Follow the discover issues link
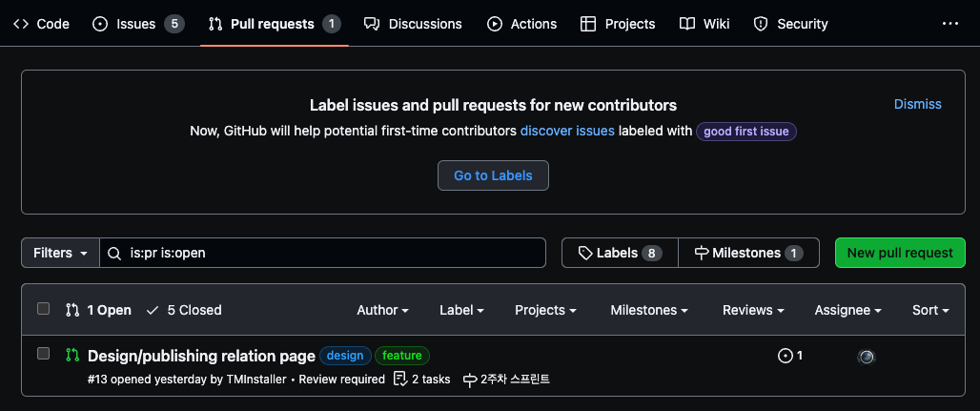980x411 pixels. coord(567,132)
